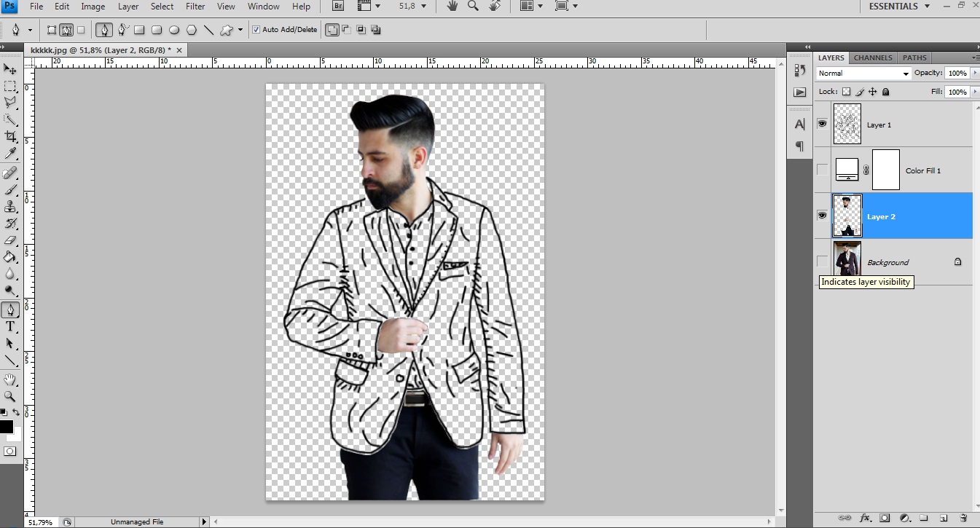The height and width of the screenshot is (528, 980).
Task: Toggle Quick Mask mode
Action: click(x=10, y=451)
